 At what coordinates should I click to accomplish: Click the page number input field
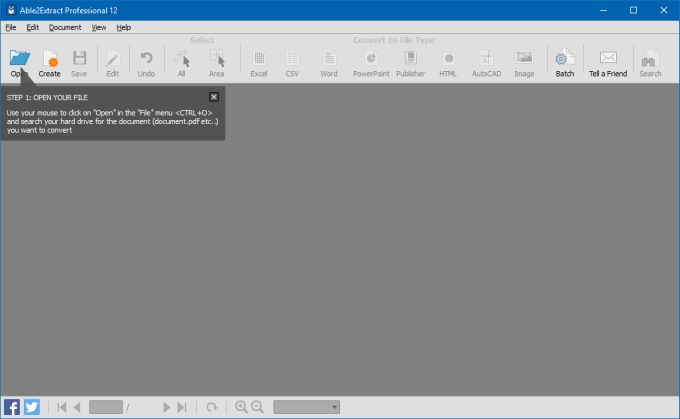click(105, 407)
